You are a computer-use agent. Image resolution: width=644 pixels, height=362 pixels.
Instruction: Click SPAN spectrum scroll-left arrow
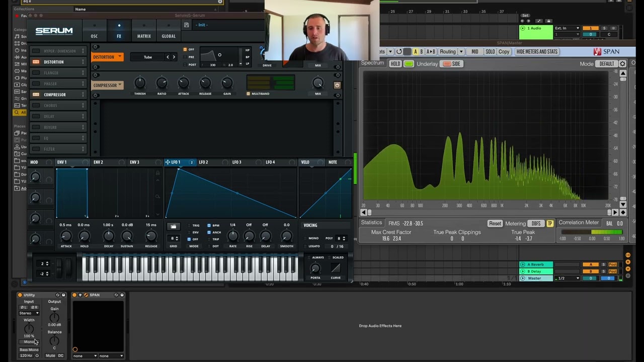tap(363, 213)
